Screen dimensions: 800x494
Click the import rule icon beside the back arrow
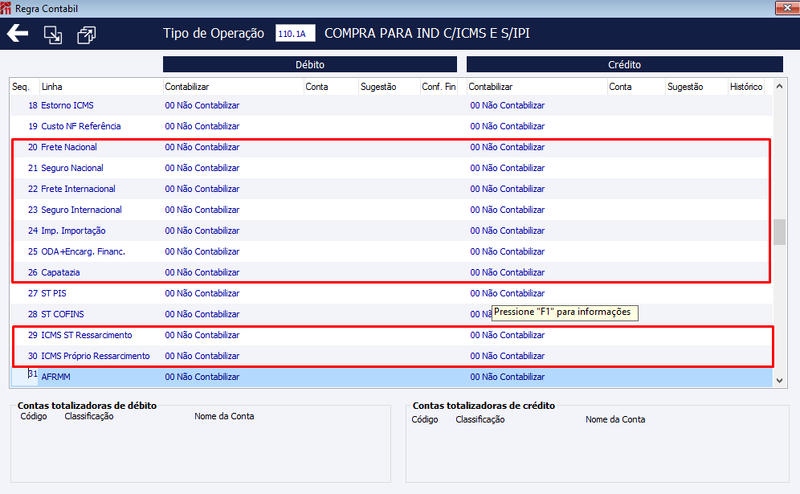pyautogui.click(x=53, y=35)
